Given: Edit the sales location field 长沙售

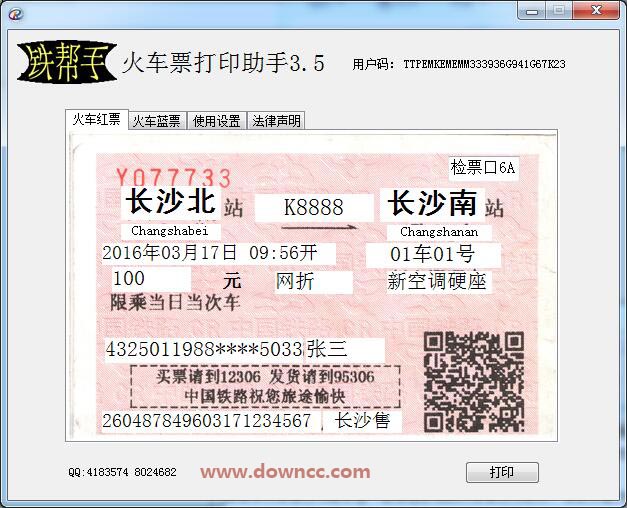Looking at the screenshot, I should 362,421.
